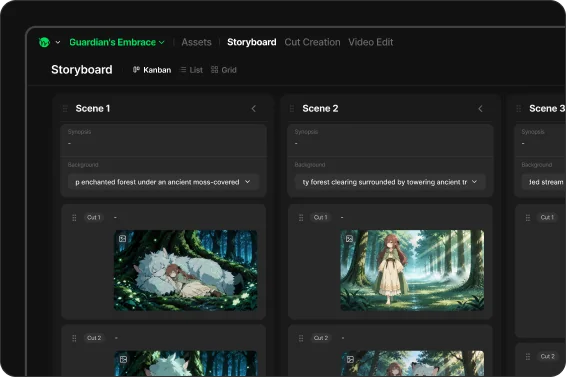Click the Scene 3 drag handle
The width and height of the screenshot is (566, 377).
tap(519, 109)
